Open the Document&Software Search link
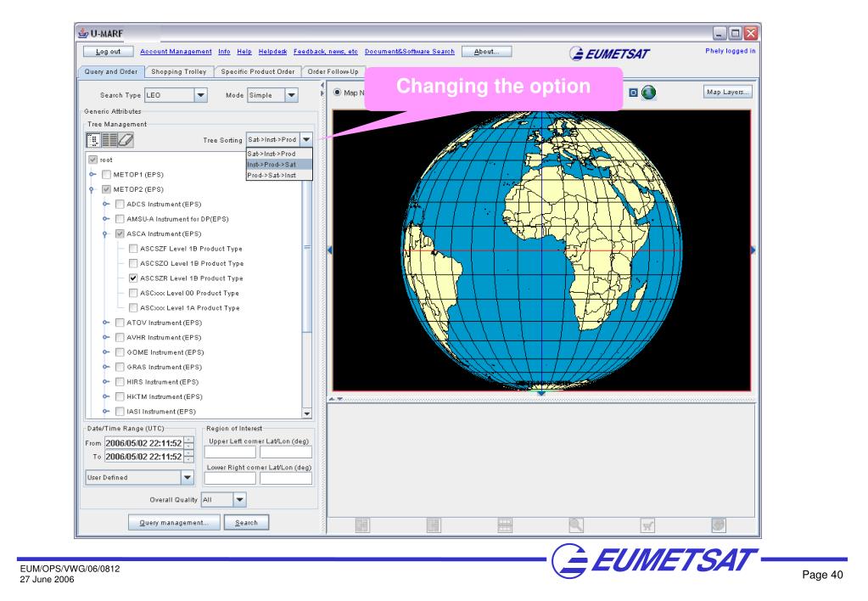Image resolution: width=868 pixels, height=601 pixels. point(410,52)
